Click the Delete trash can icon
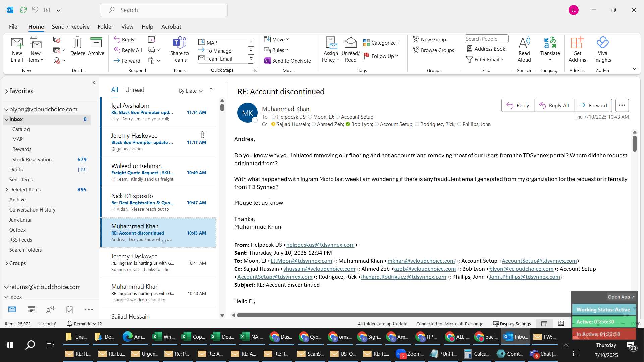644x362 pixels. coord(77,43)
